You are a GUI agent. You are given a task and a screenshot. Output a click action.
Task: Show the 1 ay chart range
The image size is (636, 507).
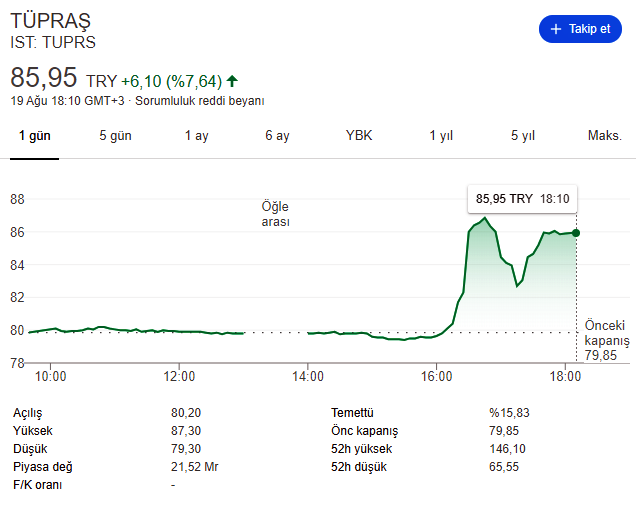(x=196, y=136)
